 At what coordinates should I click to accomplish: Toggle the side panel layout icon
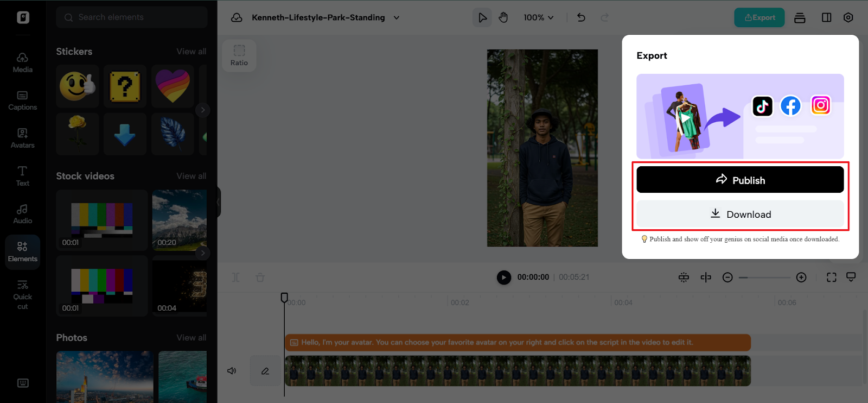826,17
